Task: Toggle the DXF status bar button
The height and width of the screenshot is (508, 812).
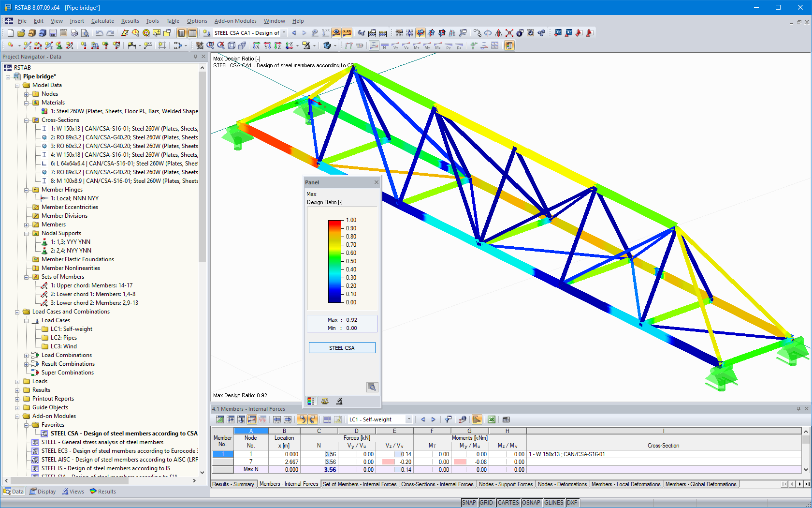Action: click(x=572, y=503)
